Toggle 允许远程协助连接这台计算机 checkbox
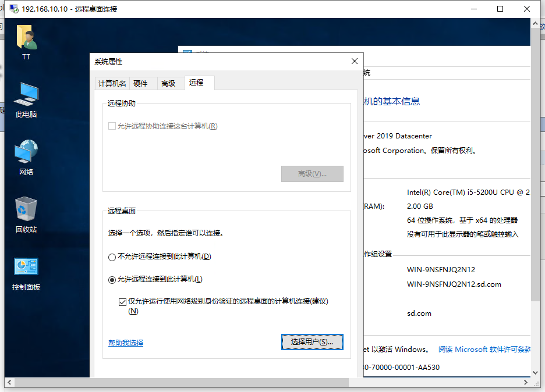Screen dimensions: 545x392 tap(112, 126)
